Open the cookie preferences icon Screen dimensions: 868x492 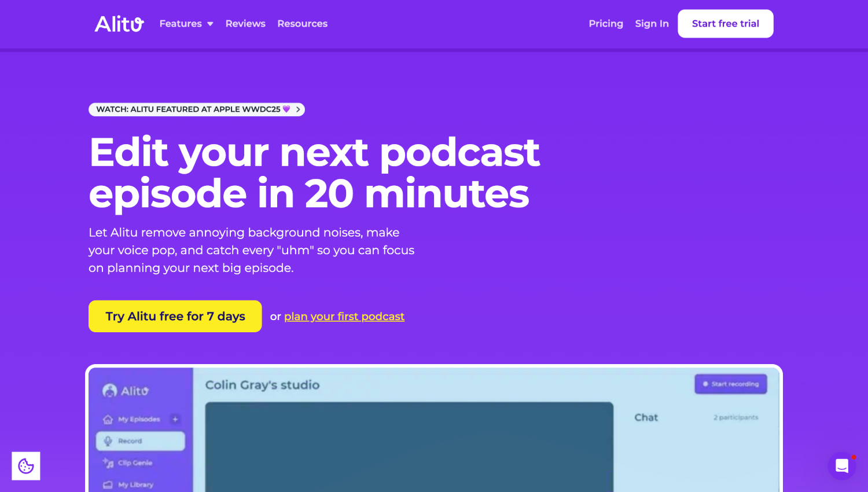click(26, 466)
